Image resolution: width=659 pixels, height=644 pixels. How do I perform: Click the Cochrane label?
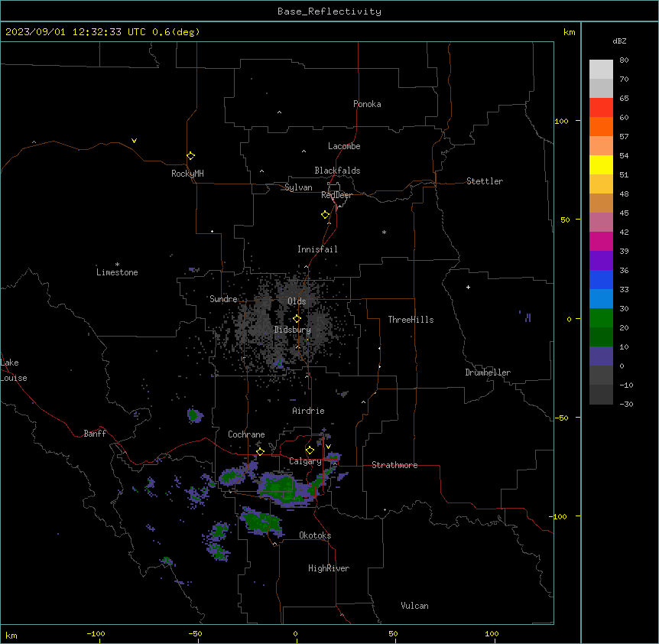(246, 434)
